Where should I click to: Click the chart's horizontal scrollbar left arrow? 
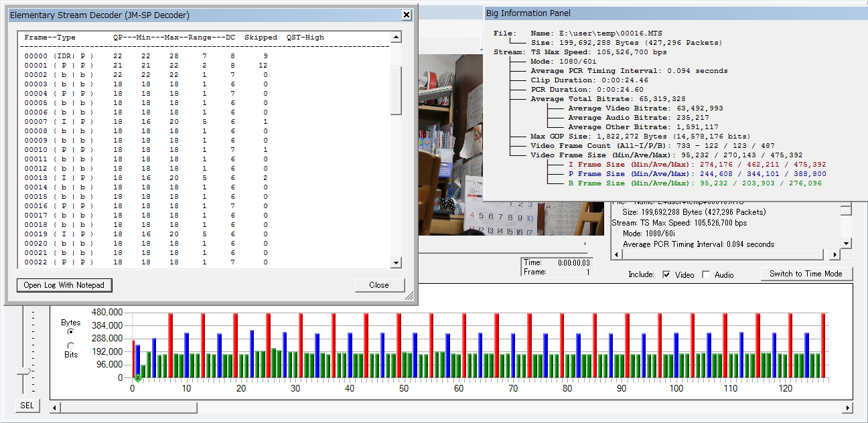click(x=56, y=408)
